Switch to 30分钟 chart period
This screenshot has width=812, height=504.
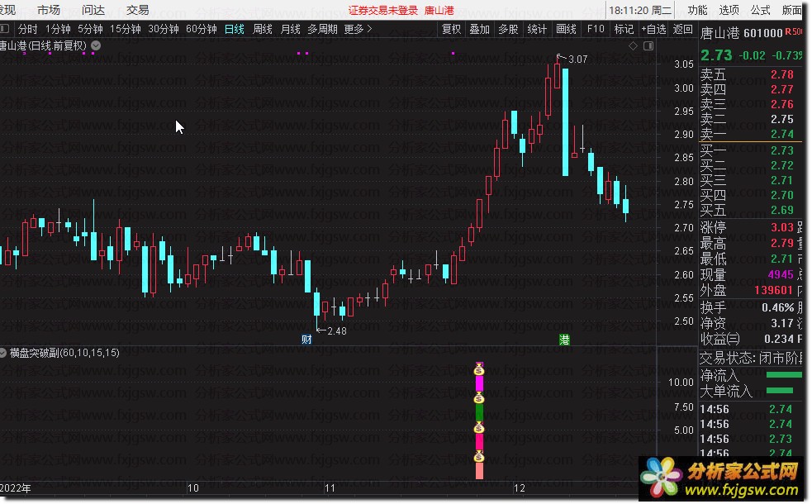[163, 29]
